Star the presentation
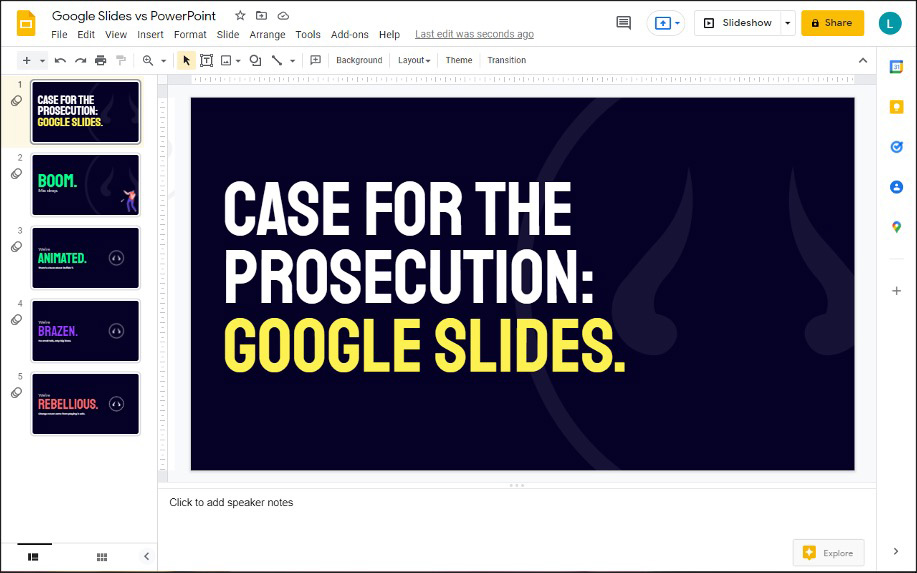Screen dimensions: 917x573 click(240, 16)
